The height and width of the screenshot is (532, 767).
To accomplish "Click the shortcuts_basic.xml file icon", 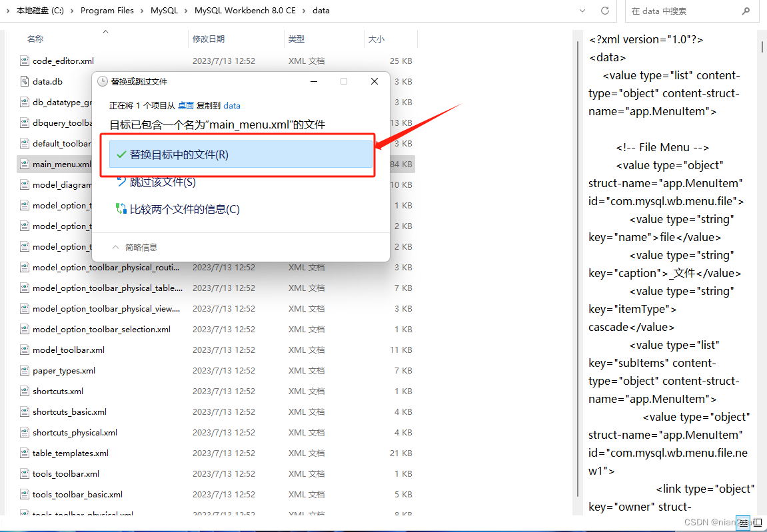I will coord(25,411).
